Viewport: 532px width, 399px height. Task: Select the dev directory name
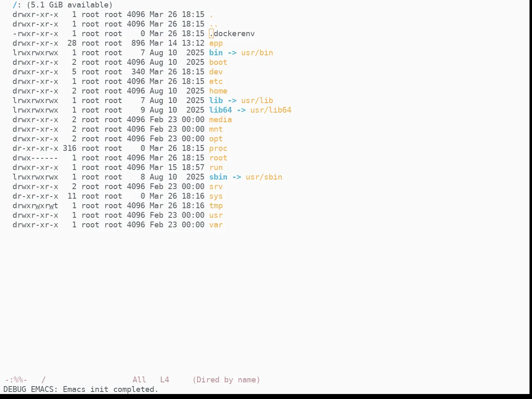pos(216,72)
